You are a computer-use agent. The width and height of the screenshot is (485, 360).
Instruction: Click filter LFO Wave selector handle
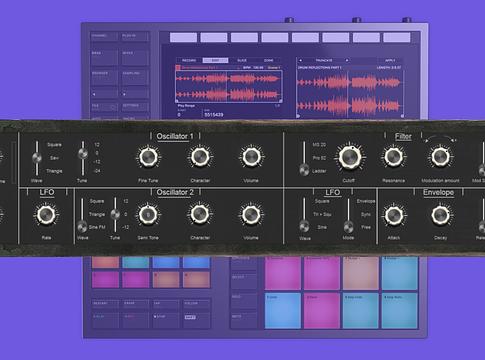(304, 226)
